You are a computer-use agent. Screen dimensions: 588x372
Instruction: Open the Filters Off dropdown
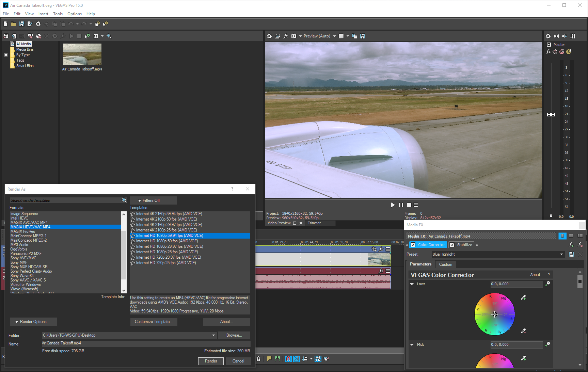[153, 200]
